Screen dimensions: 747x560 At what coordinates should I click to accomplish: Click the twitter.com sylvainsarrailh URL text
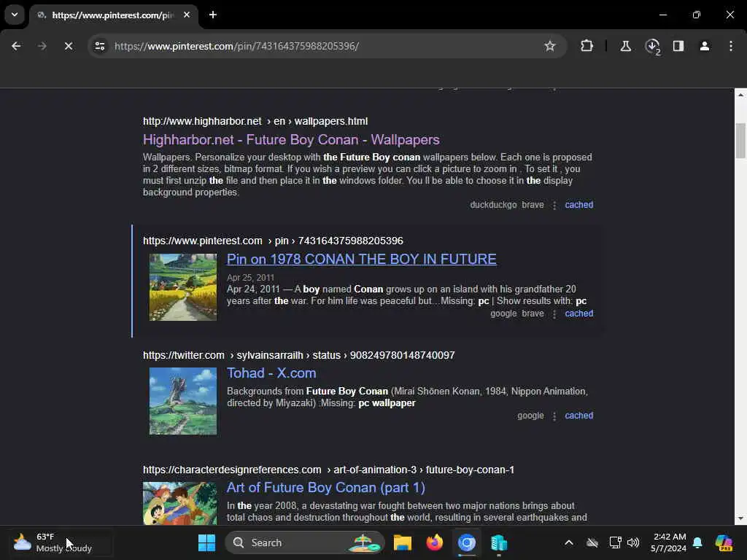pos(298,355)
